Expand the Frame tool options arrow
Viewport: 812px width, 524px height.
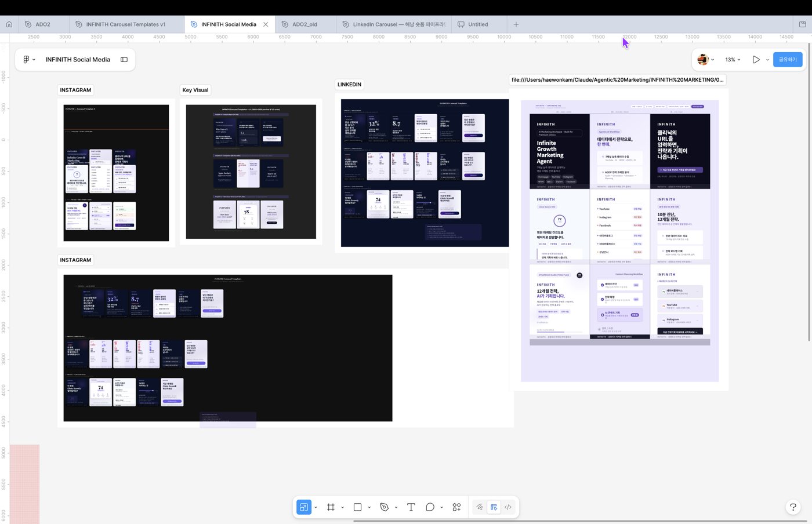343,508
